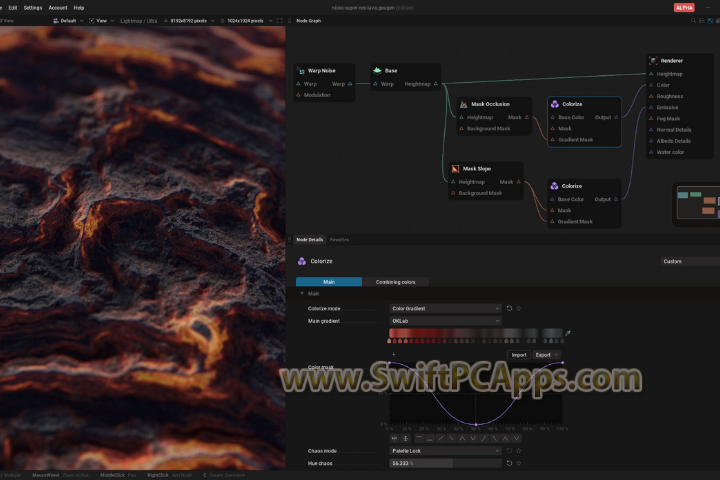
Task: Open the Default layout dropdown
Action: pyautogui.click(x=68, y=21)
